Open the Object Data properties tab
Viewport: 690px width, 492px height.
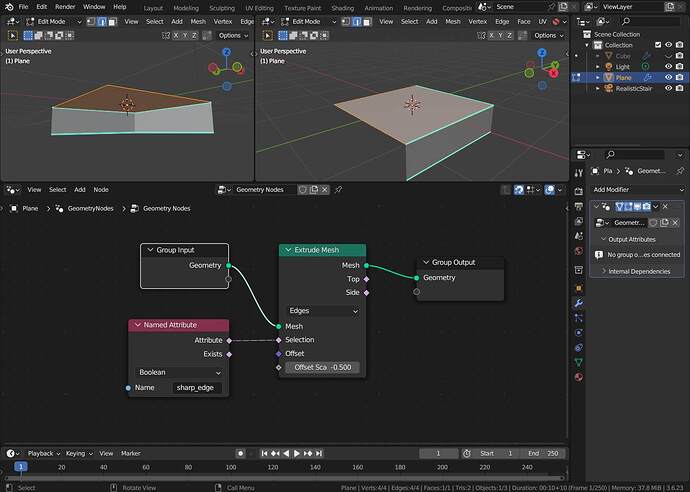click(x=579, y=362)
